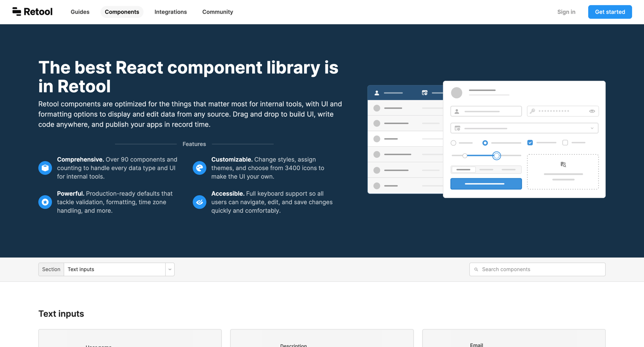Click the Retool logo
Viewport: 644px width, 347px height.
pos(32,12)
